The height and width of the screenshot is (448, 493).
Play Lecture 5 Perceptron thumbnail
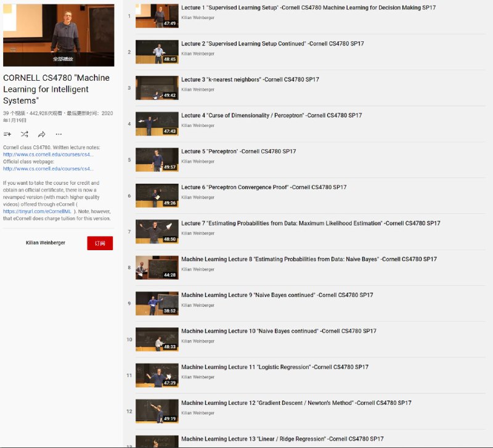coord(157,160)
